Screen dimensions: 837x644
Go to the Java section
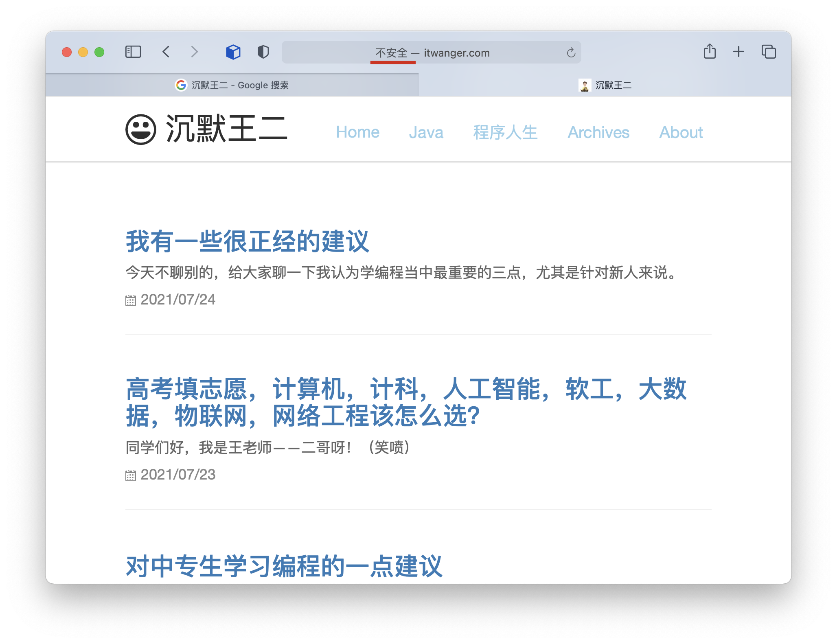pos(426,132)
